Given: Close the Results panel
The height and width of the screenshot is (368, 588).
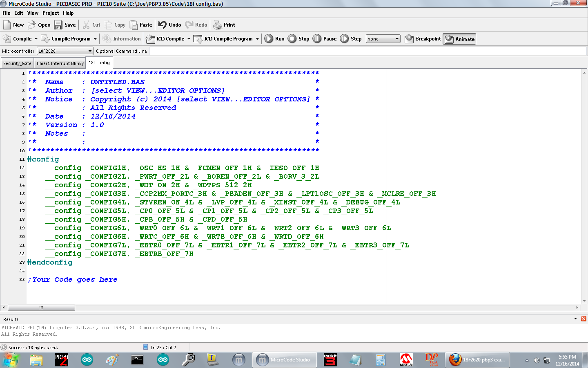Looking at the screenshot, I should 584,319.
